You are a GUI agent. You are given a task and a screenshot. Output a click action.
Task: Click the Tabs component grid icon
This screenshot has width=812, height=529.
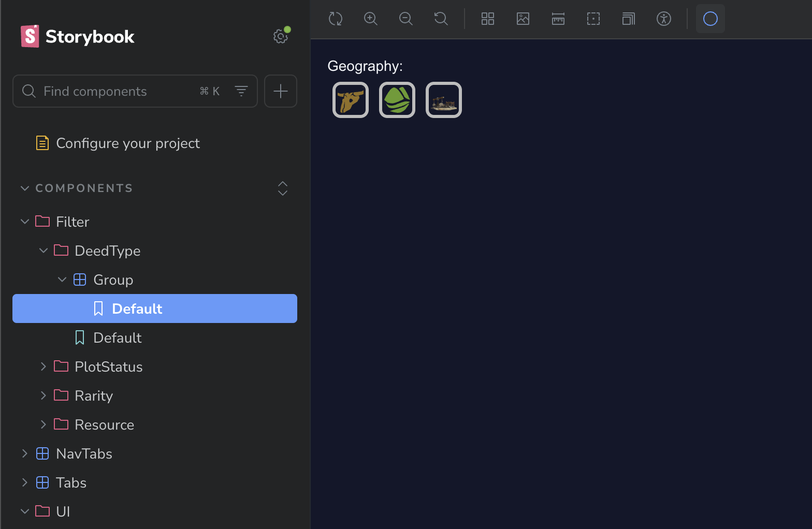(42, 482)
